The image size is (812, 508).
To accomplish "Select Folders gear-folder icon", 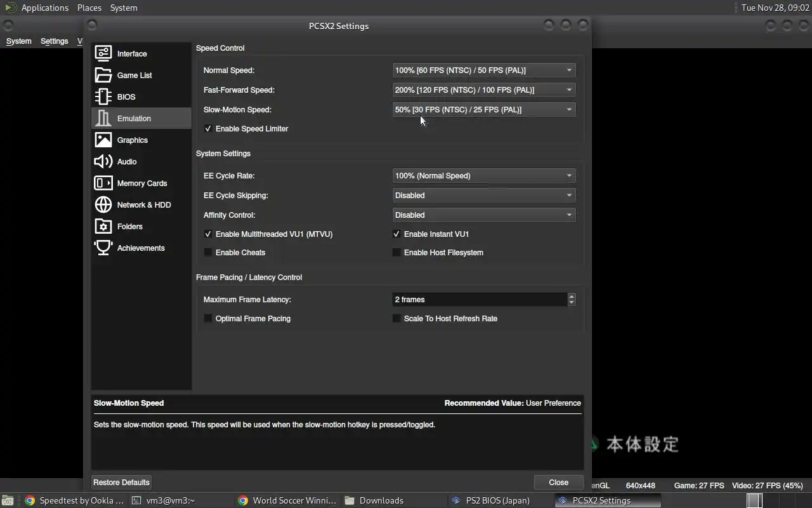I will (x=103, y=226).
